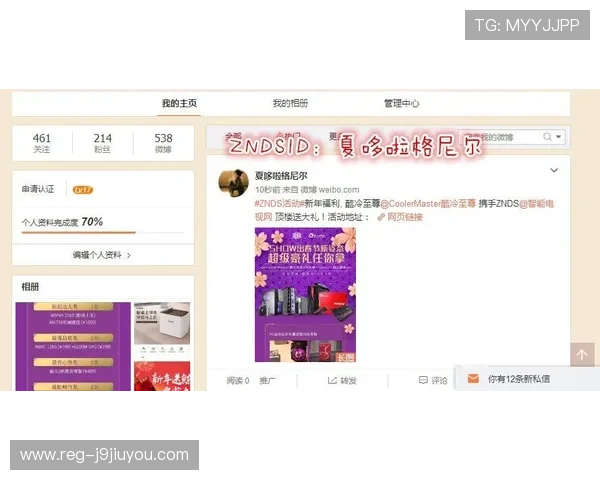Screen dimensions: 600x480
Task: Open the @智能电视网 mention
Action: tap(536, 204)
